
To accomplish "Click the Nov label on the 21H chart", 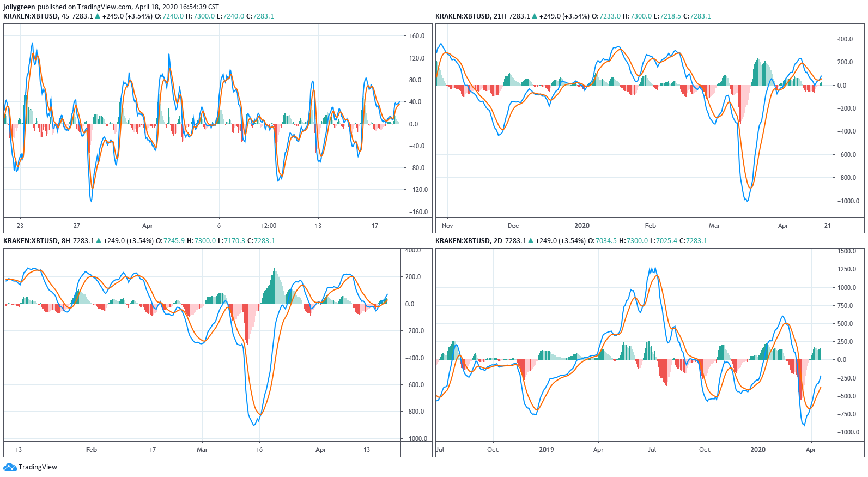I will pos(447,226).
